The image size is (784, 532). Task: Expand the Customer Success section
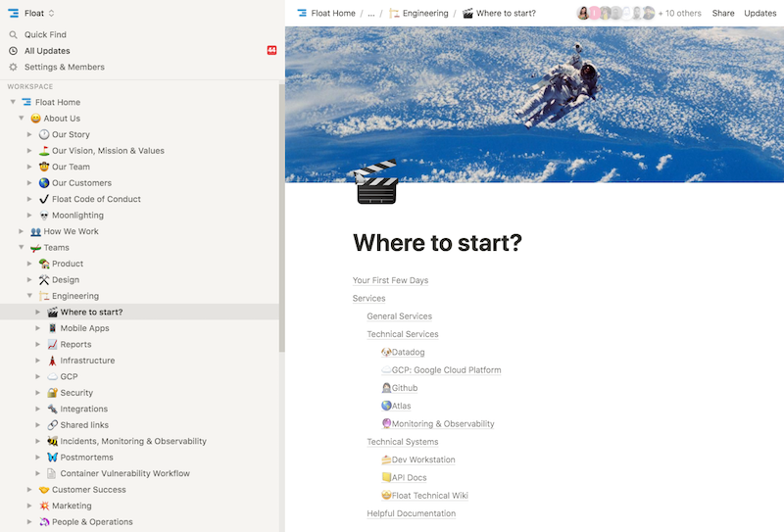[x=30, y=490]
